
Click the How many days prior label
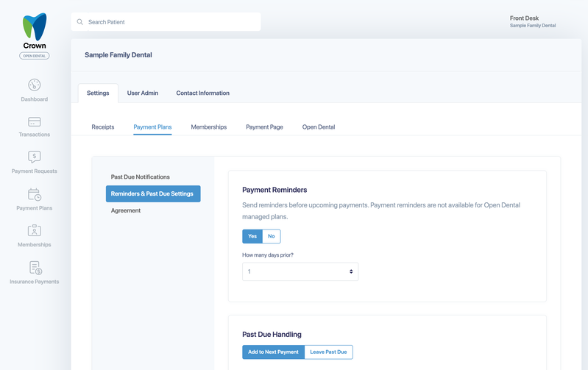[268, 255]
